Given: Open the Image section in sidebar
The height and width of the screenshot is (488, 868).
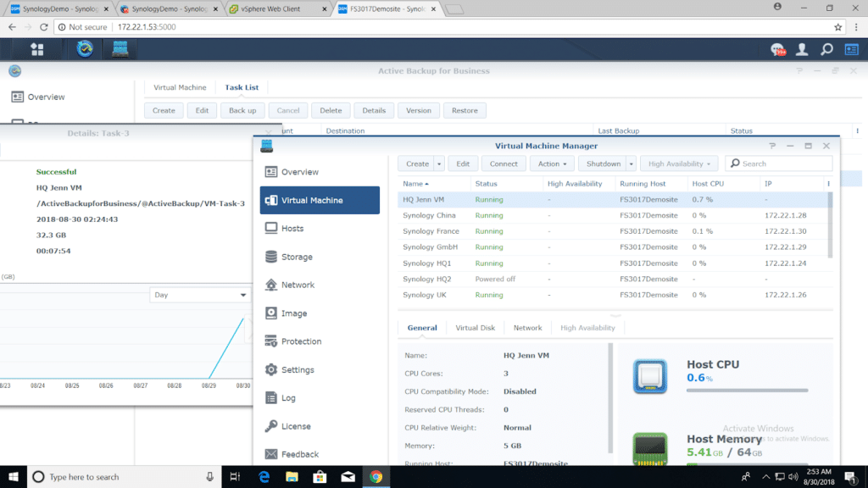Looking at the screenshot, I should [x=271, y=313].
